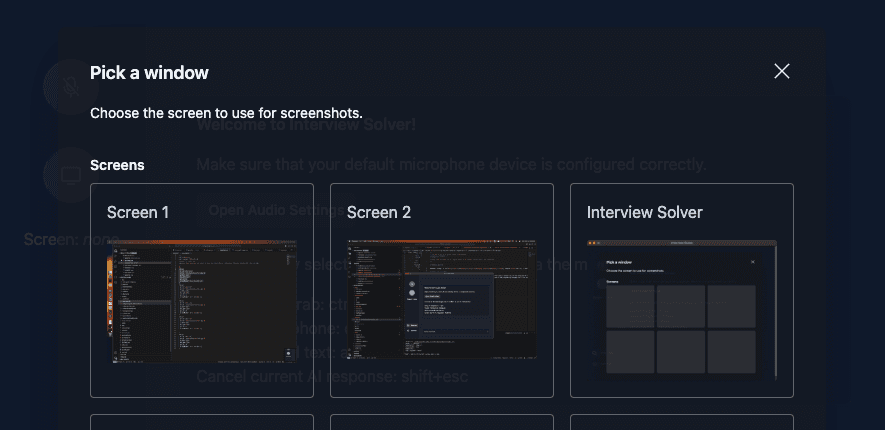Click the "Screens" section heading
The height and width of the screenshot is (430, 885).
tap(117, 164)
